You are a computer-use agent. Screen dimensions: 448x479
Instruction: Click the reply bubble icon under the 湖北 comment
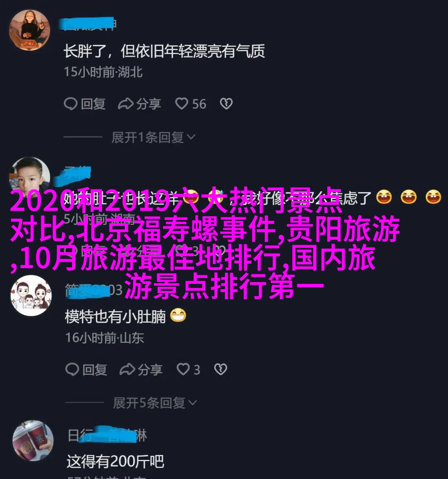click(x=70, y=104)
